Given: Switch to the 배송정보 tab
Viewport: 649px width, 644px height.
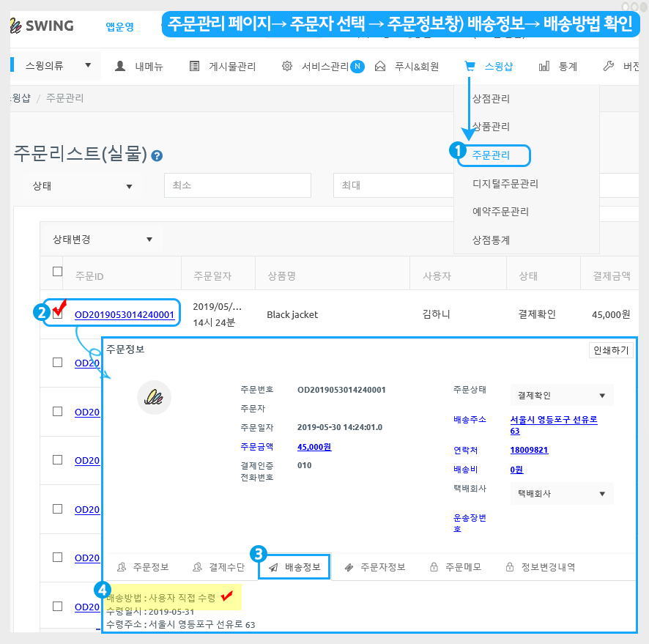Looking at the screenshot, I should [294, 567].
